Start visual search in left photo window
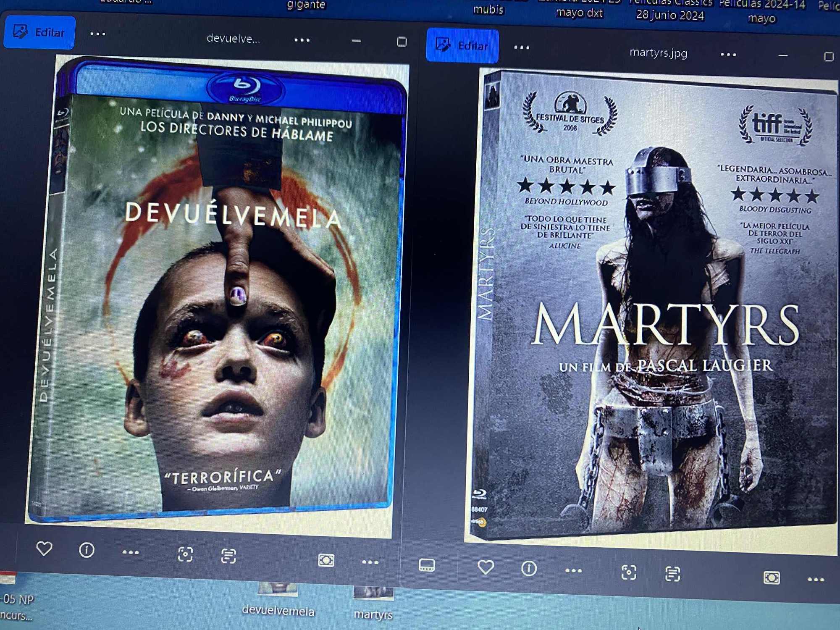The width and height of the screenshot is (840, 630). 185,554
